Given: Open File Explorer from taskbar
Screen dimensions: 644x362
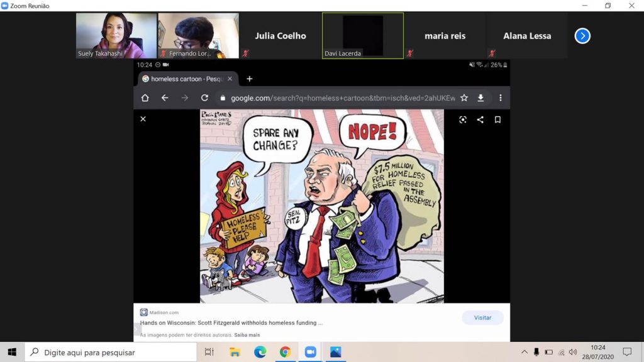Looking at the screenshot, I should pos(235,352).
